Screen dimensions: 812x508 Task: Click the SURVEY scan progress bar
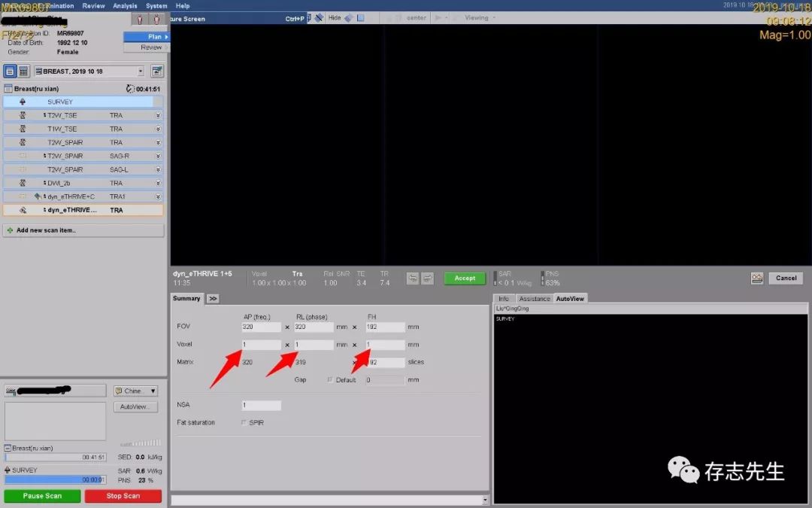[56, 479]
